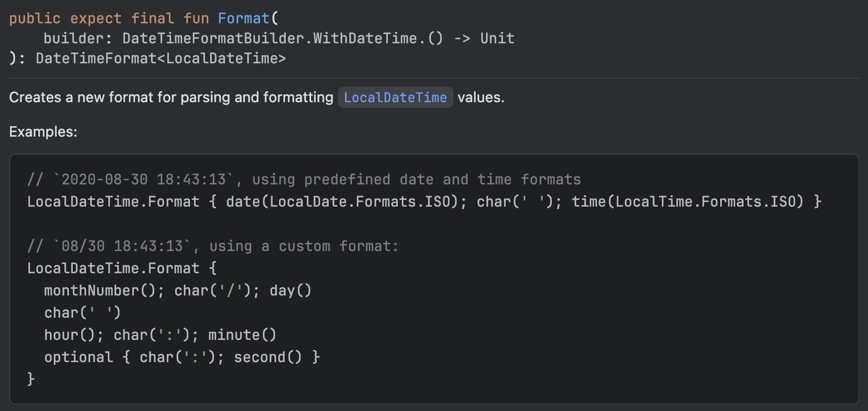868x411 pixels.
Task: Click the Unit return type
Action: coord(497,38)
